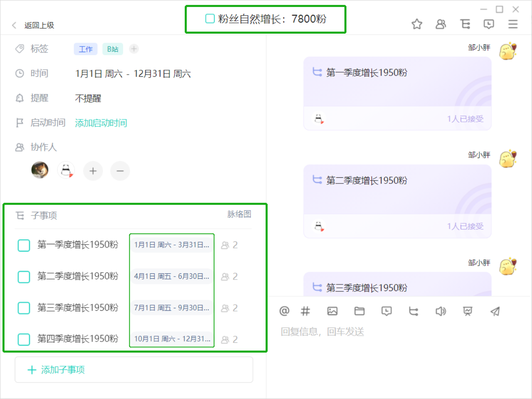This screenshot has width=532, height=399.
Task: Click the # hashtag icon
Action: (x=305, y=311)
